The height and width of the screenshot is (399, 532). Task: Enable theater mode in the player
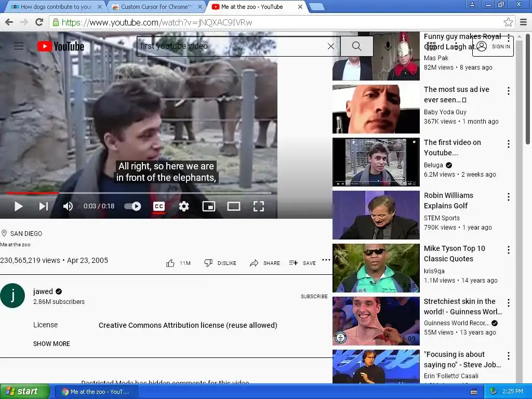234,206
